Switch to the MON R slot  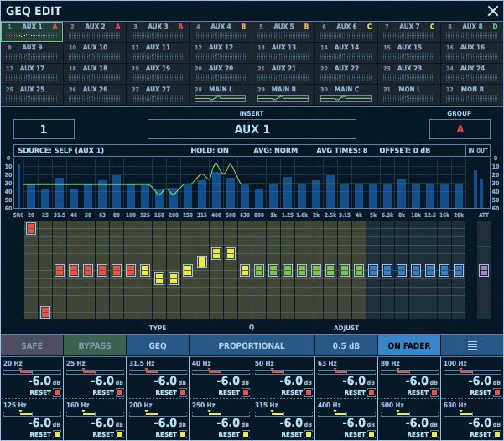coord(471,94)
